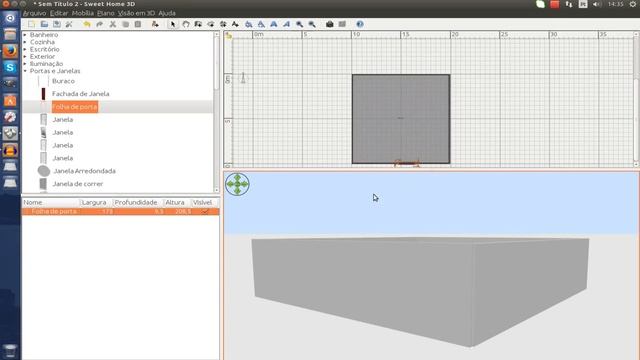The width and height of the screenshot is (640, 360).
Task: Sort furniture list by Altura column
Action: coord(176,202)
